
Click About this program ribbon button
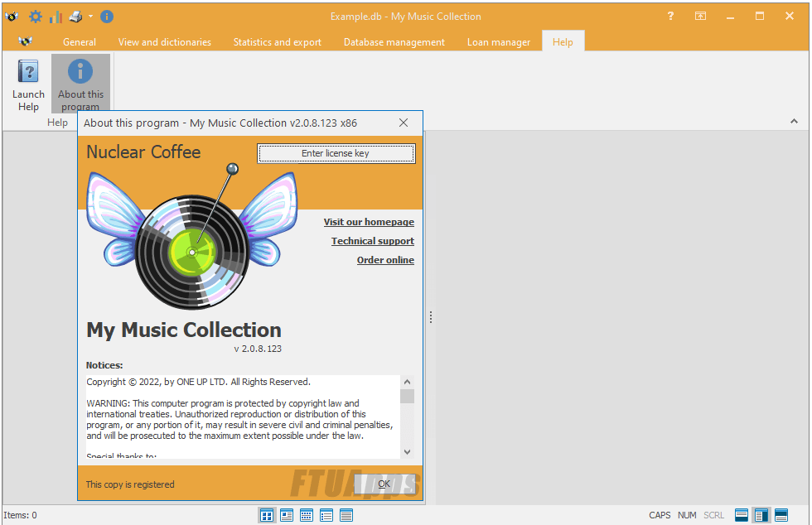click(80, 84)
